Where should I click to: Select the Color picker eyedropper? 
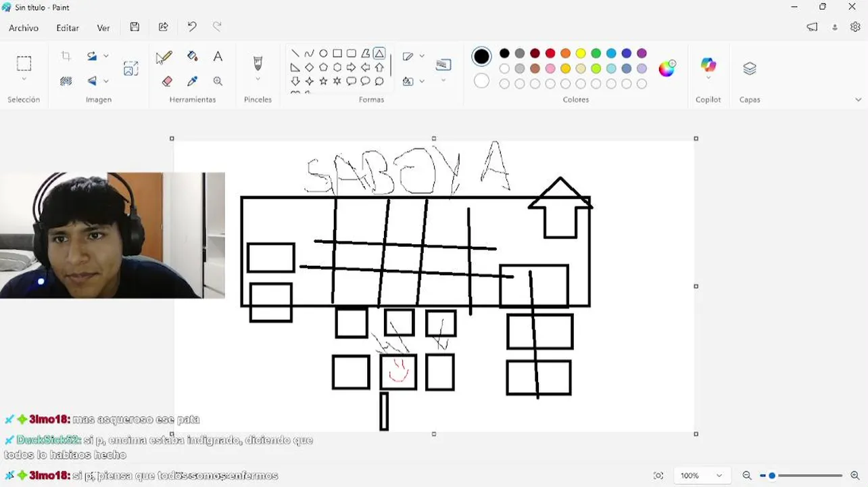(193, 81)
